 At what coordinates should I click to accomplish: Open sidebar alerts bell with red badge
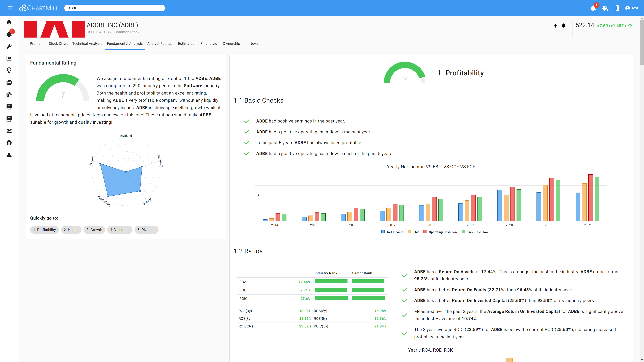pos(9,34)
